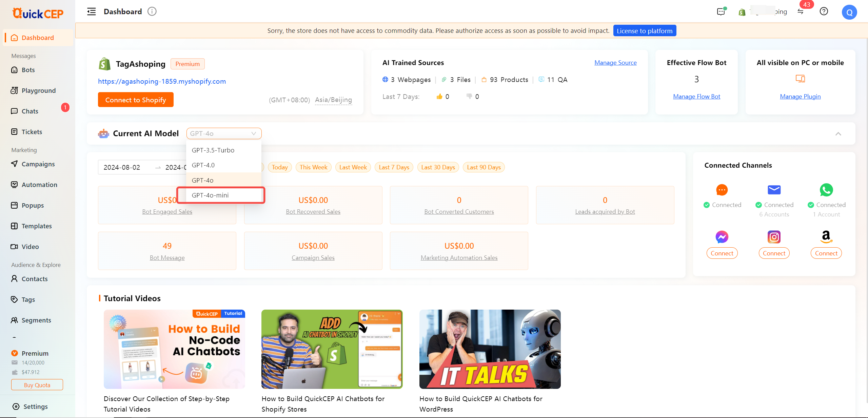This screenshot has width=868, height=418.
Task: Collapse the sidebar menu icon
Action: [x=91, y=12]
